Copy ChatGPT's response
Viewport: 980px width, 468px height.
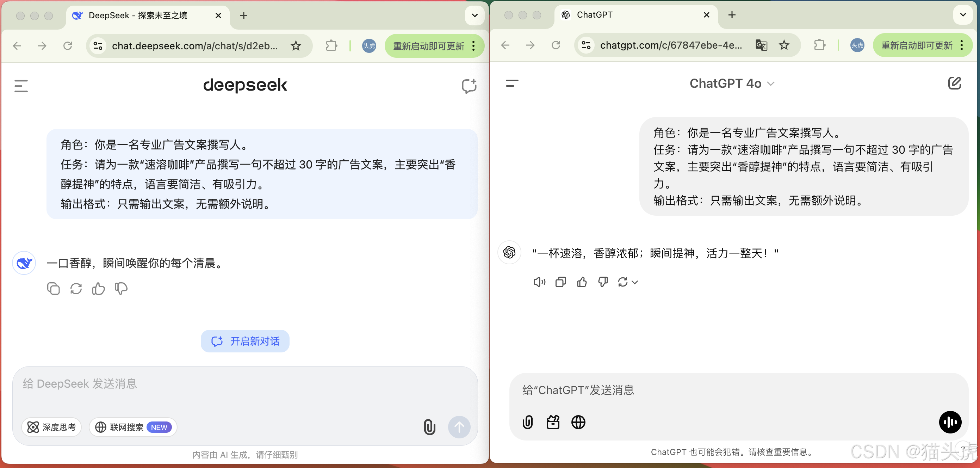pyautogui.click(x=560, y=282)
